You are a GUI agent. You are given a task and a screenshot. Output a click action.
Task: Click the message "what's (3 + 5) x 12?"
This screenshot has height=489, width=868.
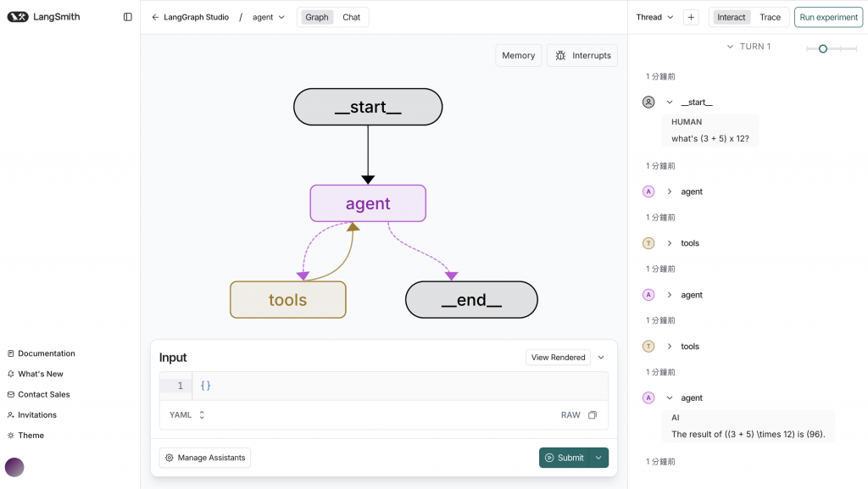tap(710, 138)
